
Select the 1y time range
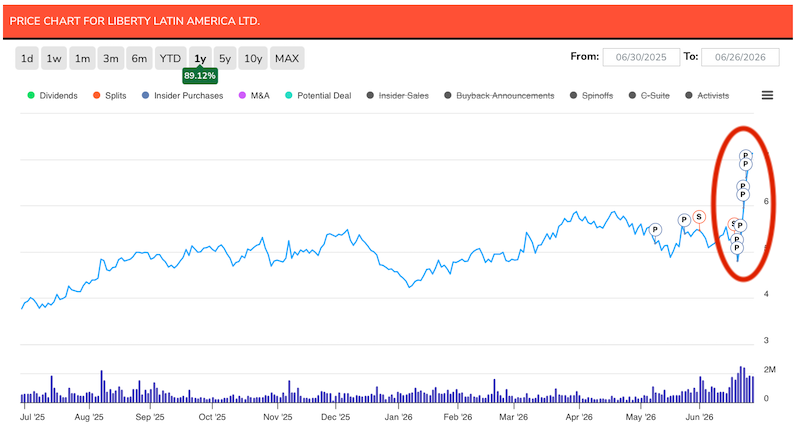(200, 58)
